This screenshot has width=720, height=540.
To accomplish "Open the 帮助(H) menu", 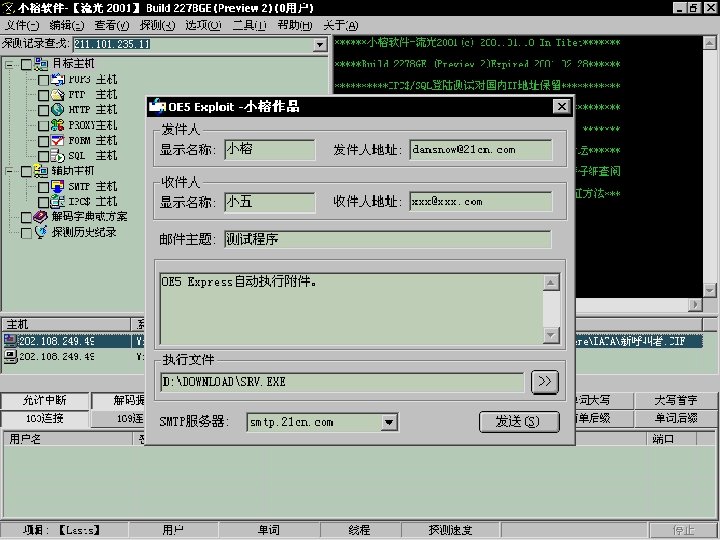I will click(294, 25).
